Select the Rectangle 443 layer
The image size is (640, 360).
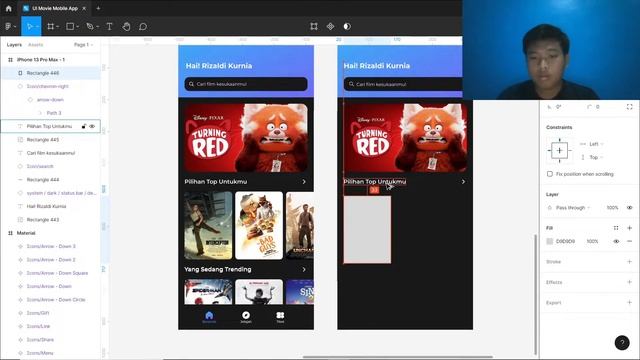(x=43, y=220)
